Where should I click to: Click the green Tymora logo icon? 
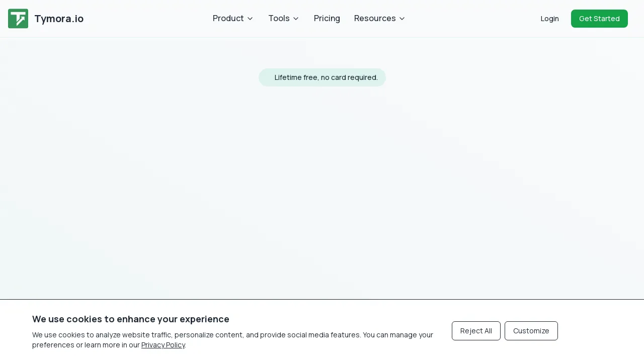18,19
